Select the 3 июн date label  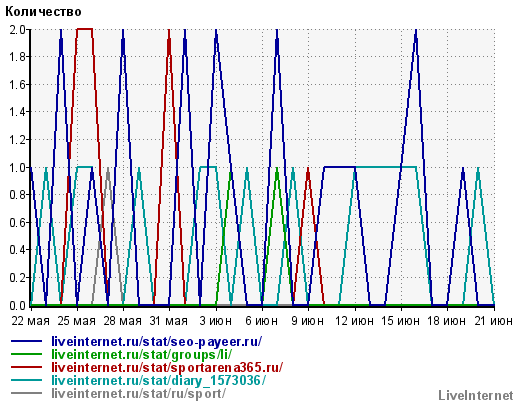[x=216, y=321]
